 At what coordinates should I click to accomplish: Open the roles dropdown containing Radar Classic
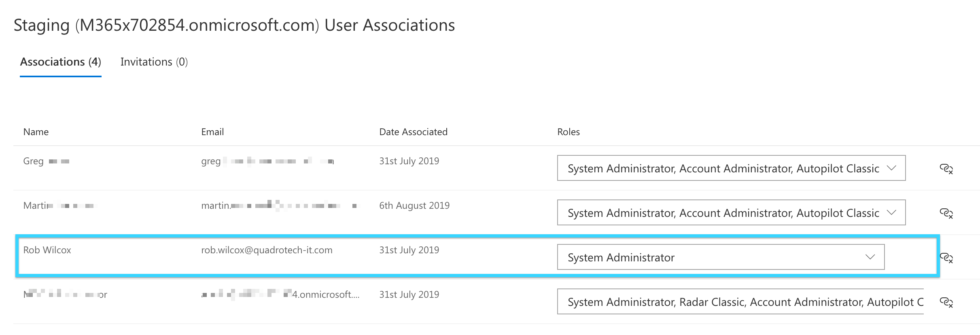pos(740,302)
